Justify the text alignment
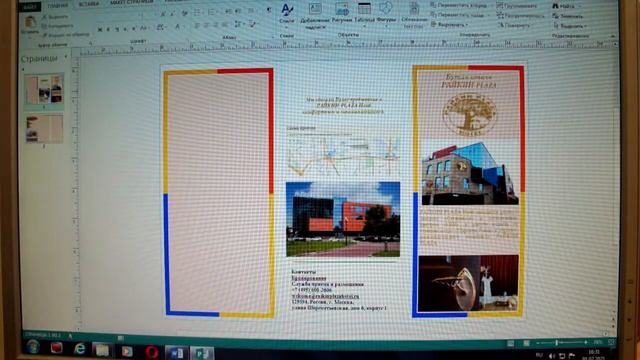The width and height of the screenshot is (640, 360). pos(225,25)
